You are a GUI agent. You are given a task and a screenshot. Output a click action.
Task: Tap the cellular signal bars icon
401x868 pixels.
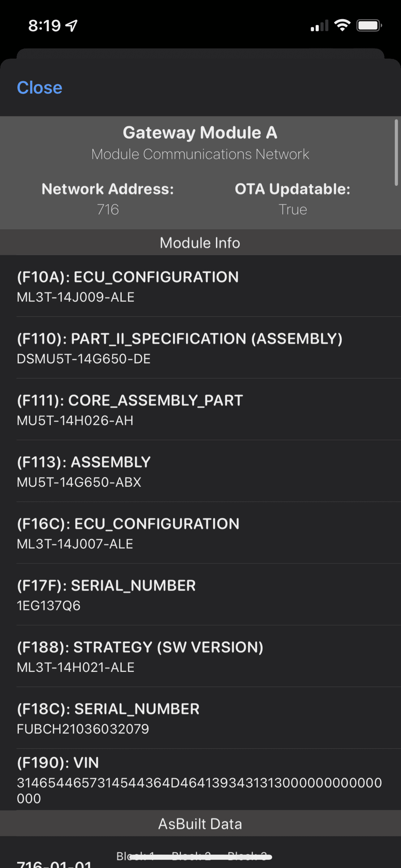[319, 26]
